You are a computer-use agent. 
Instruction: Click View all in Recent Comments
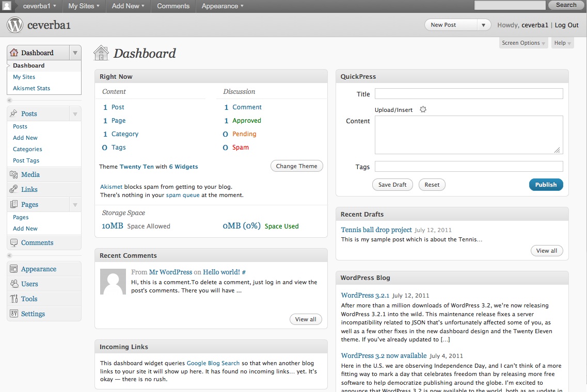click(x=306, y=319)
